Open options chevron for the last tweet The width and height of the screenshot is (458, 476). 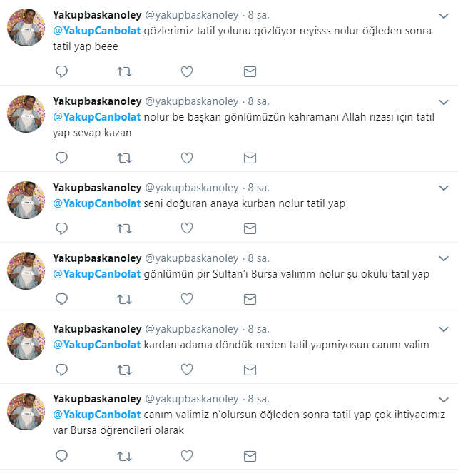point(444,400)
